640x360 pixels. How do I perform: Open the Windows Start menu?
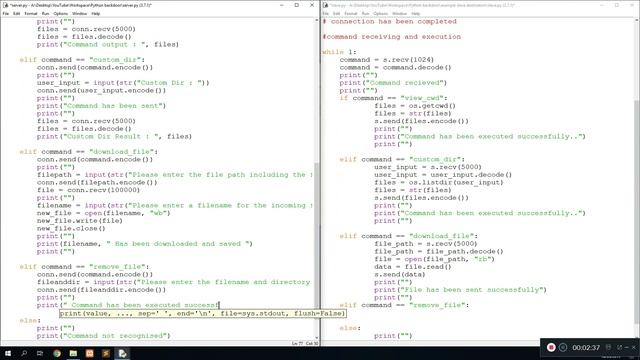click(8, 353)
